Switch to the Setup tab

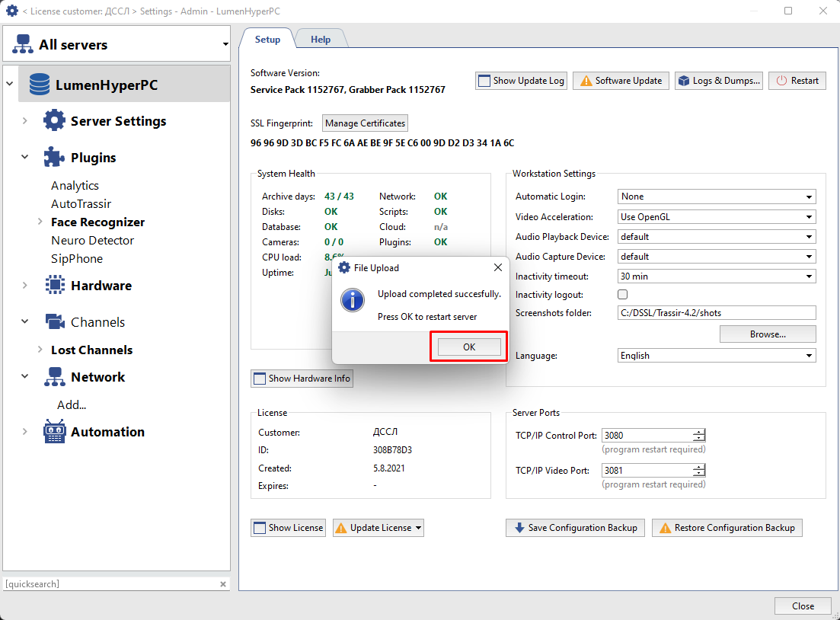pos(267,39)
